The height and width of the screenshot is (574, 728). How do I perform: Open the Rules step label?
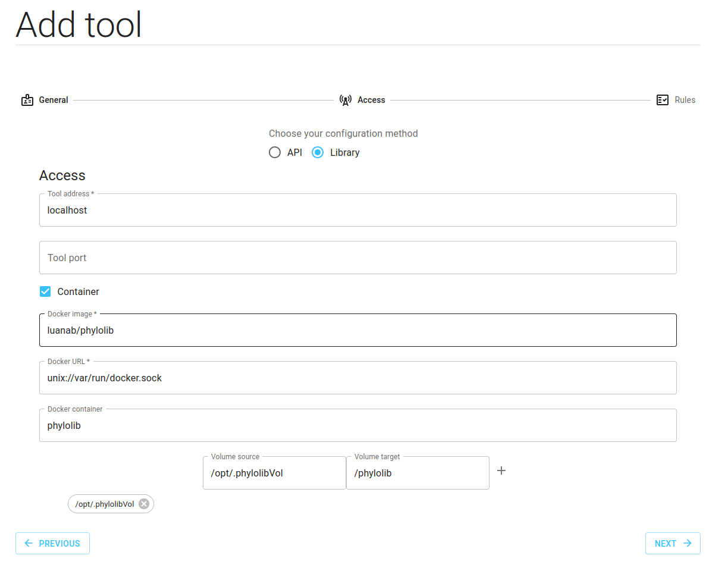[x=685, y=100]
